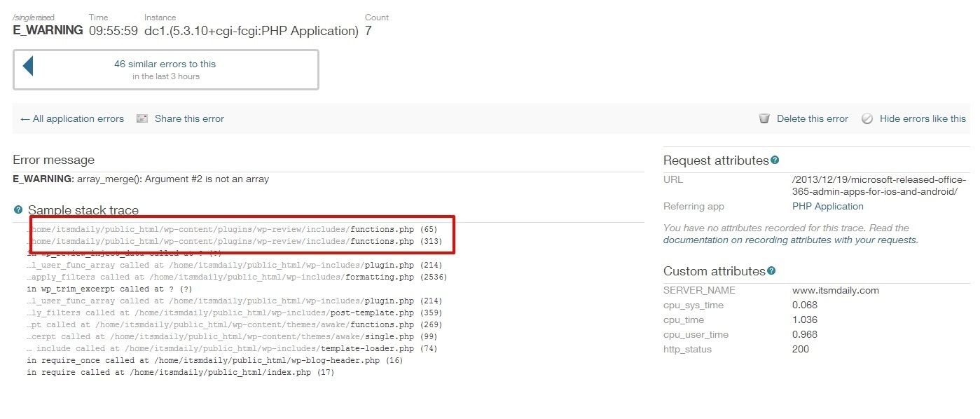Open documentation on recording attributes link
This screenshot has width=980, height=419.
pos(790,240)
